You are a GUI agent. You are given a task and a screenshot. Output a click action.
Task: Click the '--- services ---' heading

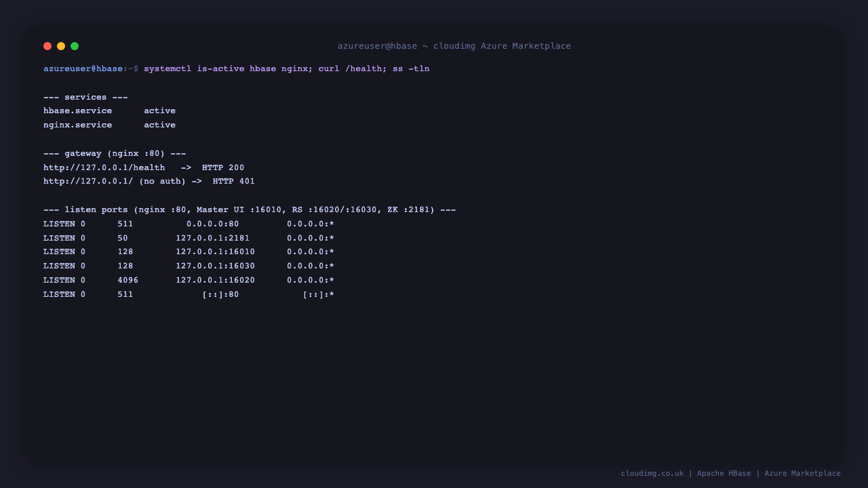(x=85, y=98)
